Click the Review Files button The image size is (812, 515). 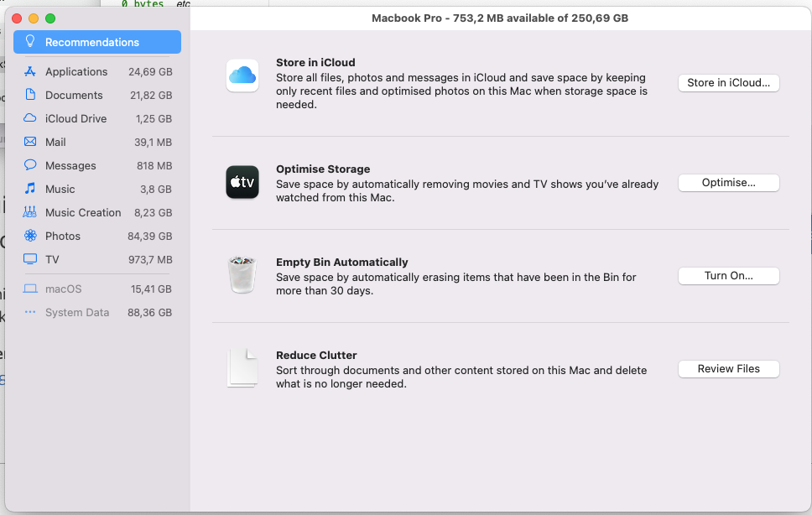(729, 369)
